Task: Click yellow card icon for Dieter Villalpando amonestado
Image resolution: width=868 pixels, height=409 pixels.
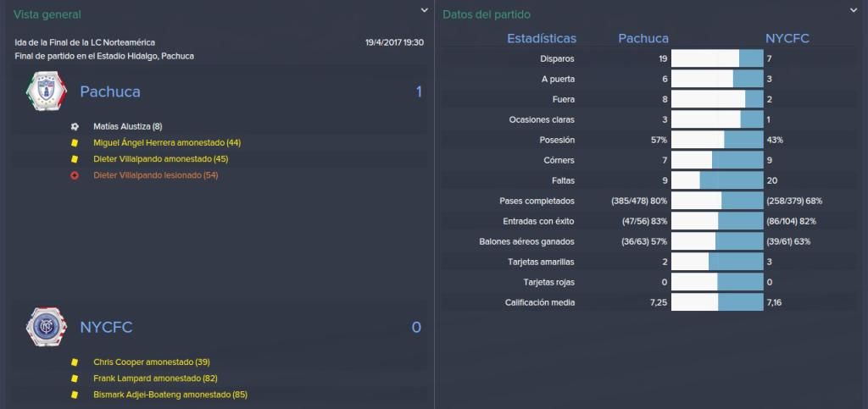Action: coord(75,159)
